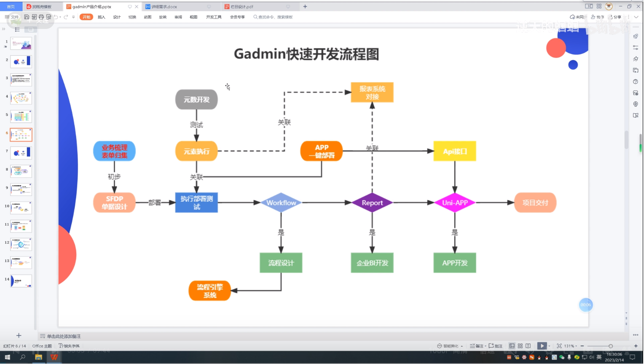Expand quick access toolbar customize arrow
The width and height of the screenshot is (644, 364).
click(x=73, y=17)
